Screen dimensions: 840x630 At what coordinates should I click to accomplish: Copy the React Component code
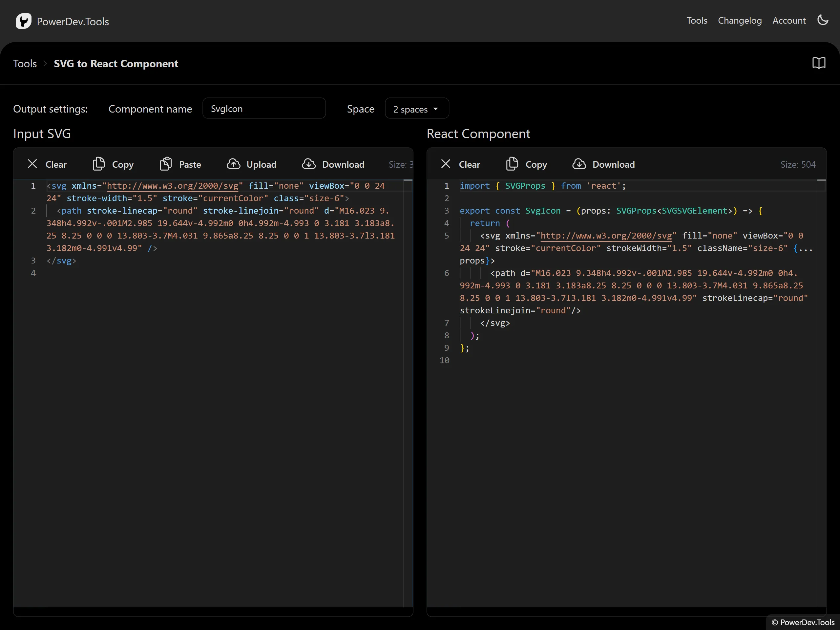coord(527,164)
